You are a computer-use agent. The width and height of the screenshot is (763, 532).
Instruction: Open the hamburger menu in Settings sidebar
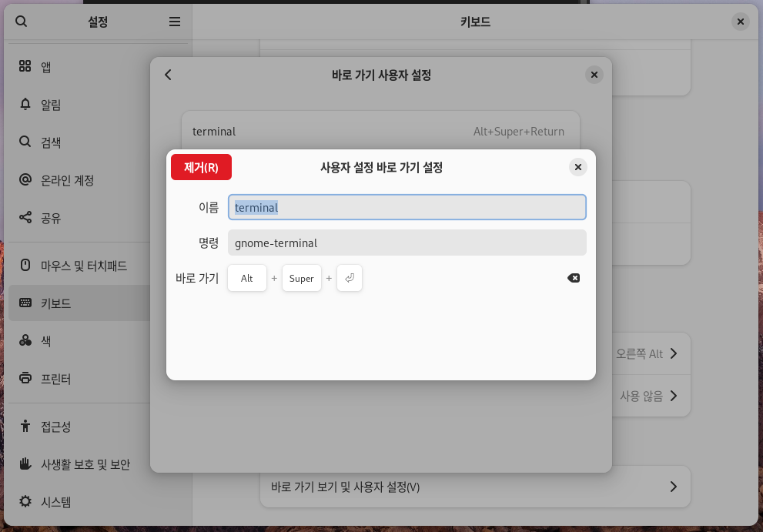(x=175, y=22)
